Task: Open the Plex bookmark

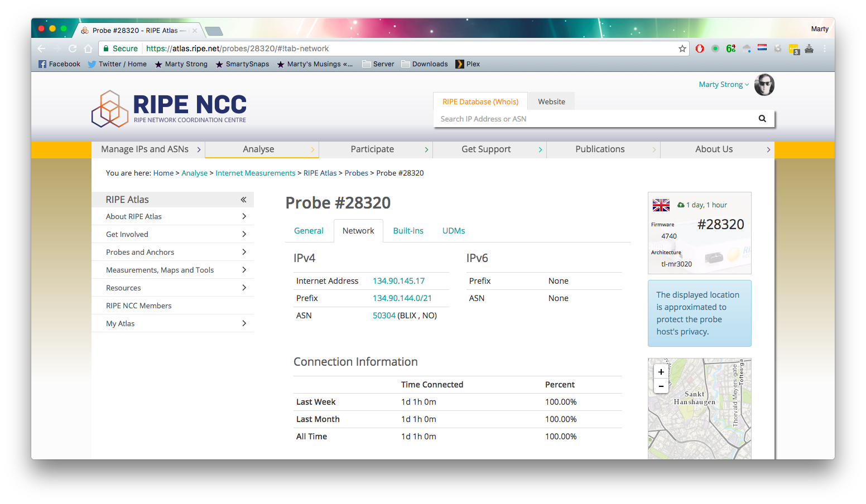Action: (x=468, y=64)
